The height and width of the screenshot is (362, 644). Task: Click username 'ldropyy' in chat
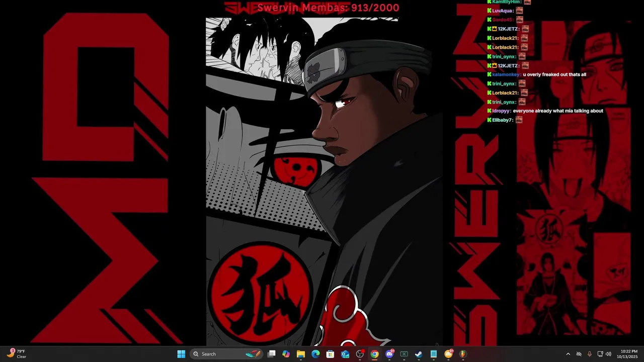point(501,111)
